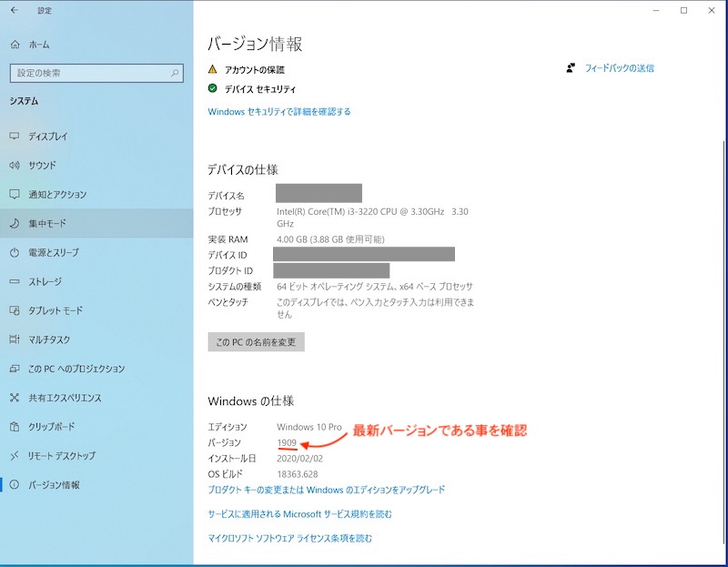Open ストレージ settings

coord(45,281)
